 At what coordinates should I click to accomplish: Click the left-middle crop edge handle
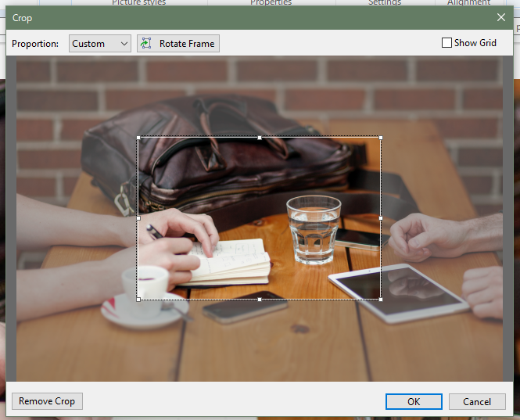(x=138, y=218)
